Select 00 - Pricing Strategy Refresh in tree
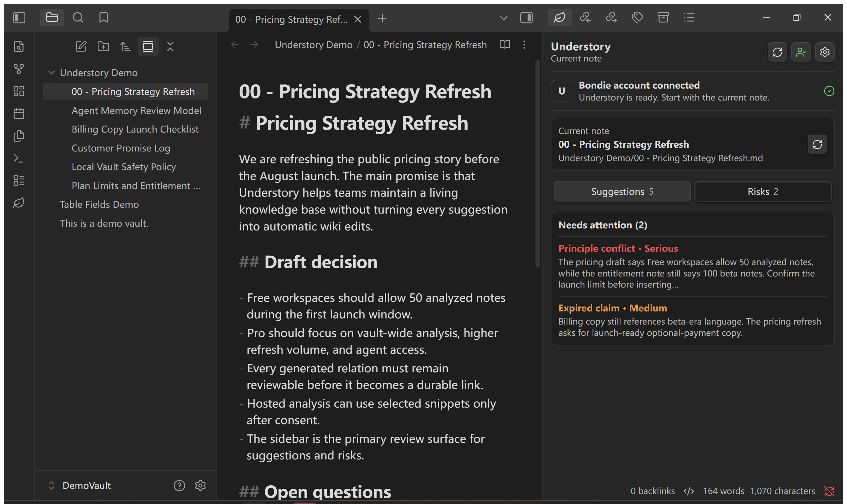 (x=125, y=91)
